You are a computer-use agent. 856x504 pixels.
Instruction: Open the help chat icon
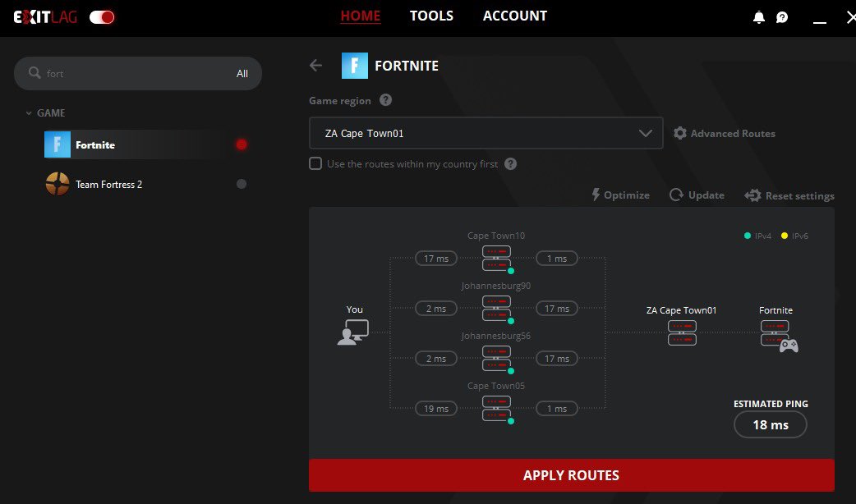click(x=782, y=16)
